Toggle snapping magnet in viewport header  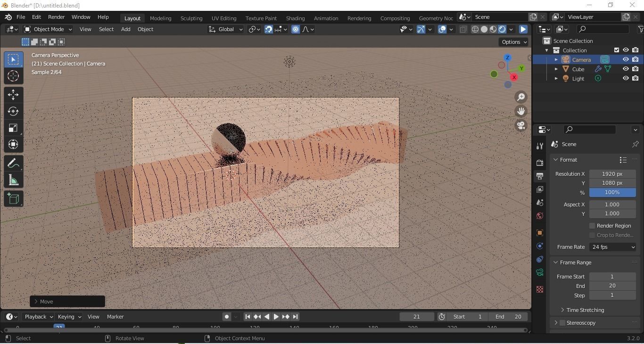click(268, 29)
